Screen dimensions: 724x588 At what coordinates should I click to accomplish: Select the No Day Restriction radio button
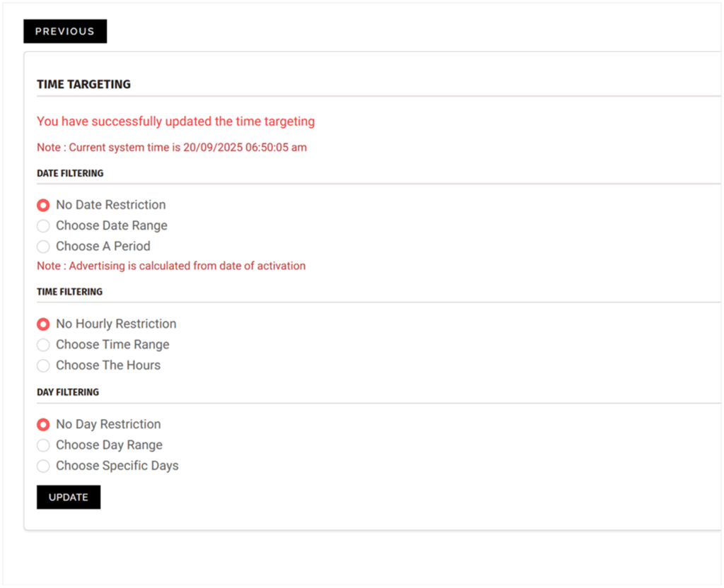click(x=43, y=425)
